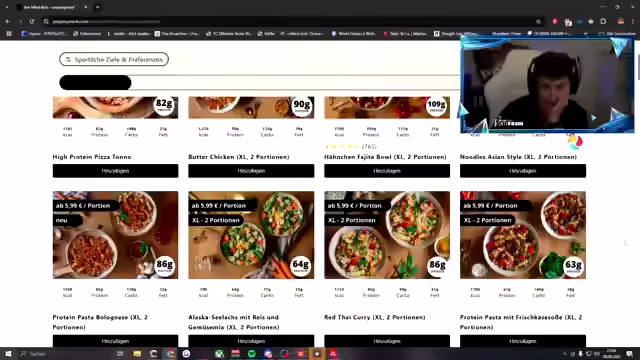The image size is (640, 360).
Task: Open Red Thai Curry title link
Action: [x=375, y=317]
